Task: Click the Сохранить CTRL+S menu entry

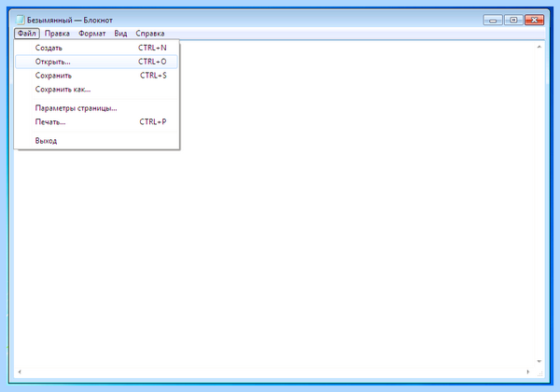Action: tap(96, 76)
